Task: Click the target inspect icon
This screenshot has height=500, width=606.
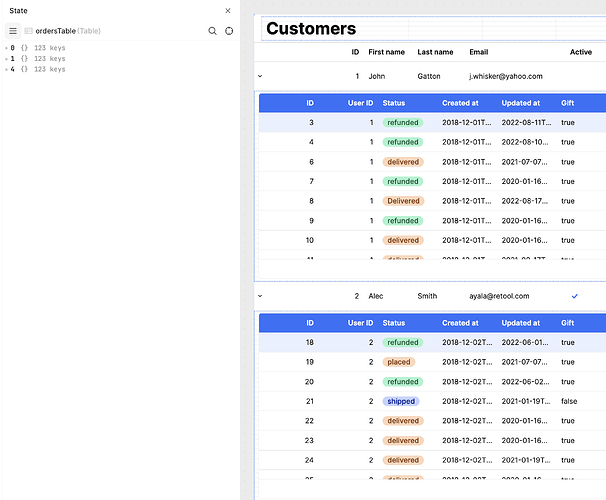Action: [x=229, y=31]
